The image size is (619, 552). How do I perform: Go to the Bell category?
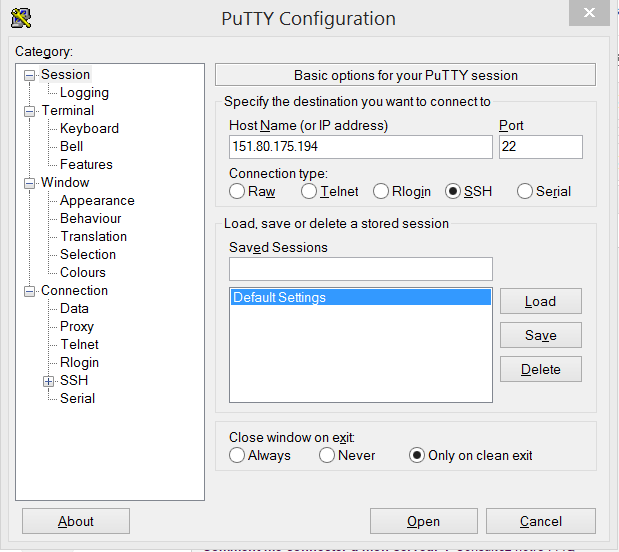pos(71,146)
